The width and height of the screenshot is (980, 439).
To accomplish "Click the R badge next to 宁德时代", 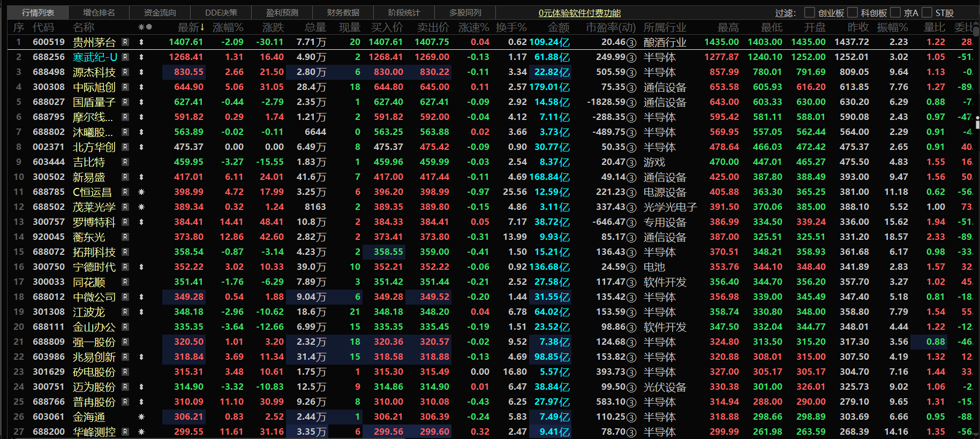I will 125,267.
